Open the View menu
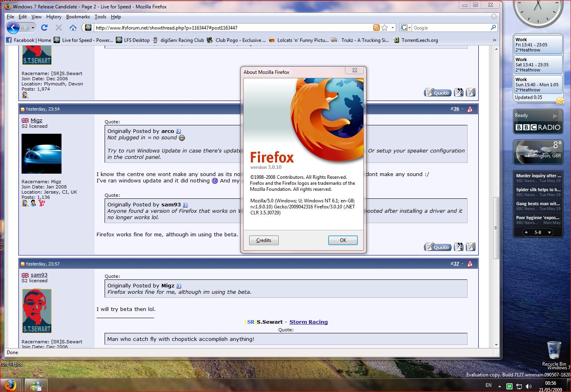Screen dimensions: 571x392 pos(36,17)
